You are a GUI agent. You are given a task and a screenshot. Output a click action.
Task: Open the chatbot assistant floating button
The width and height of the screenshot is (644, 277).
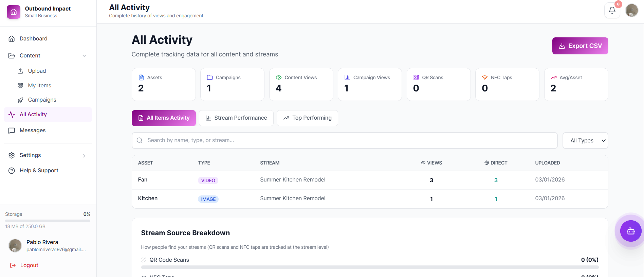pos(630,231)
